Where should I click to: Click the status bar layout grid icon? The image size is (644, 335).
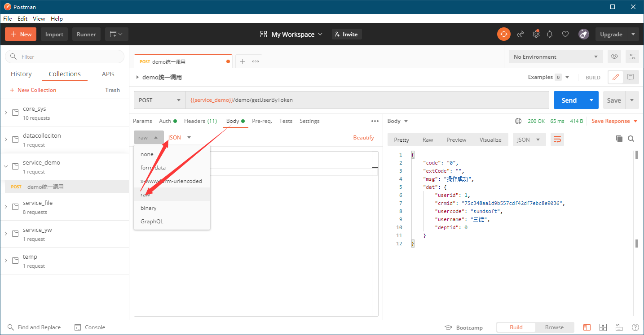coord(603,327)
